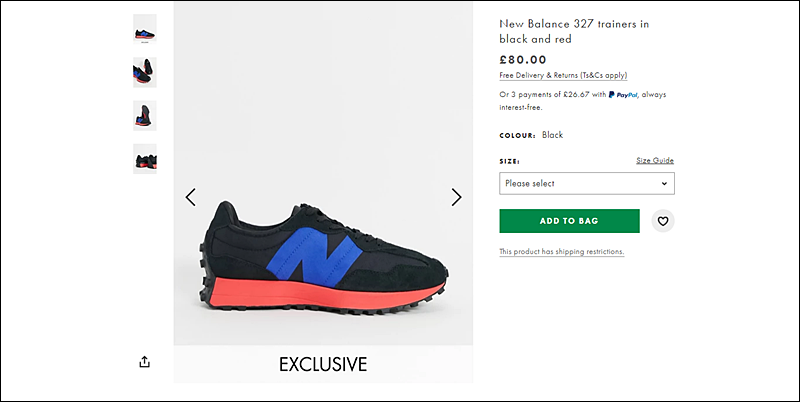This screenshot has height=402, width=800.
Task: Click the New Balance 327 product title
Action: coord(574,31)
